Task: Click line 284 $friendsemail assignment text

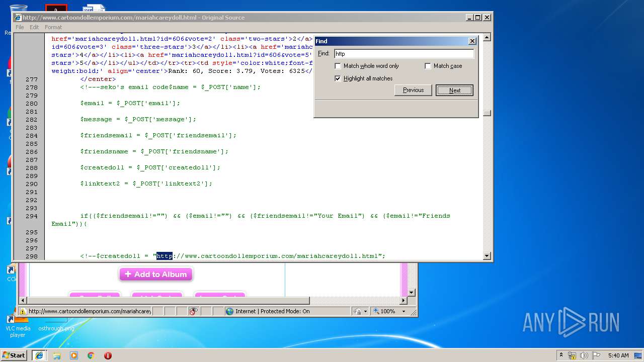Action: [158, 135]
